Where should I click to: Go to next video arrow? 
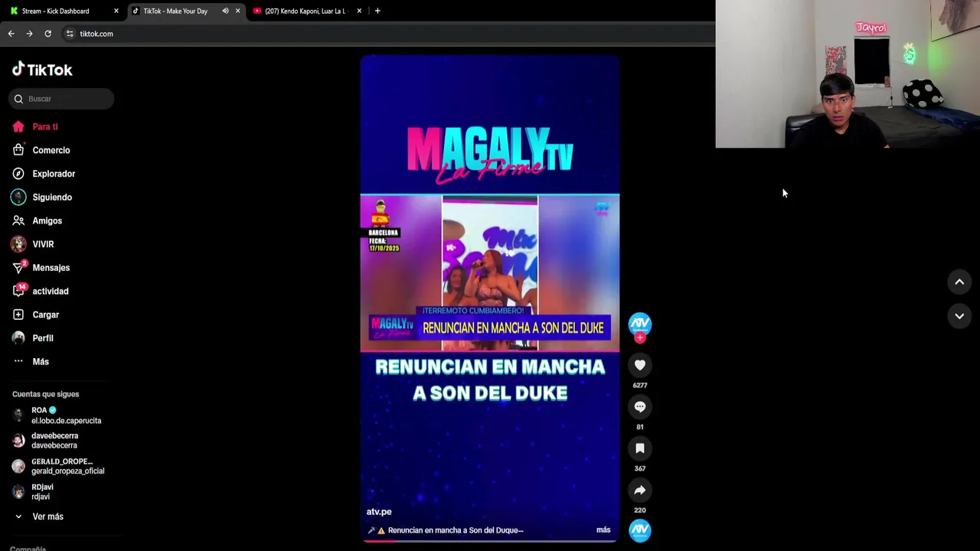click(959, 316)
